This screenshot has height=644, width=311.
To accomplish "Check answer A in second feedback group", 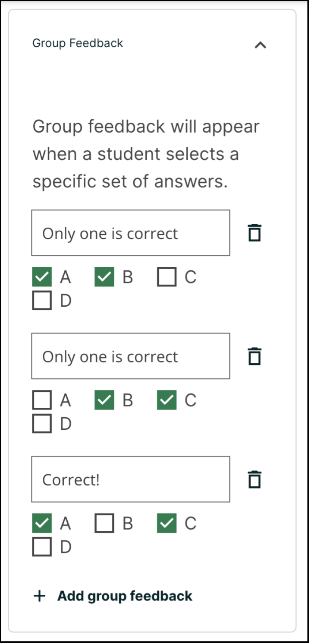I will click(x=42, y=400).
